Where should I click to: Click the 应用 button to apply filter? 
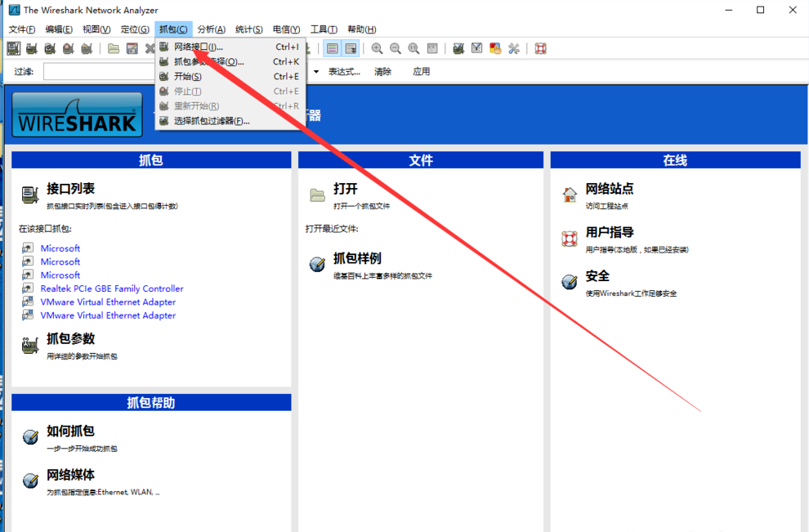point(422,71)
